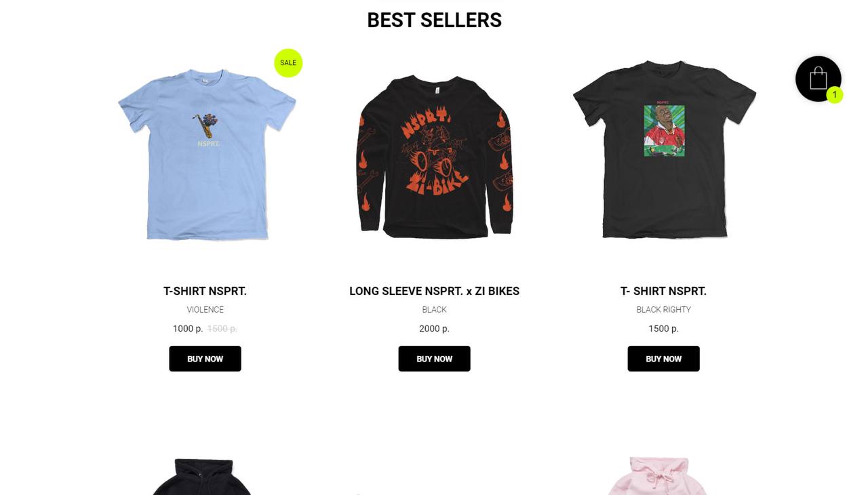Open the blue saxophone T-shirt image
The width and height of the screenshot is (868, 495).
coord(206,155)
